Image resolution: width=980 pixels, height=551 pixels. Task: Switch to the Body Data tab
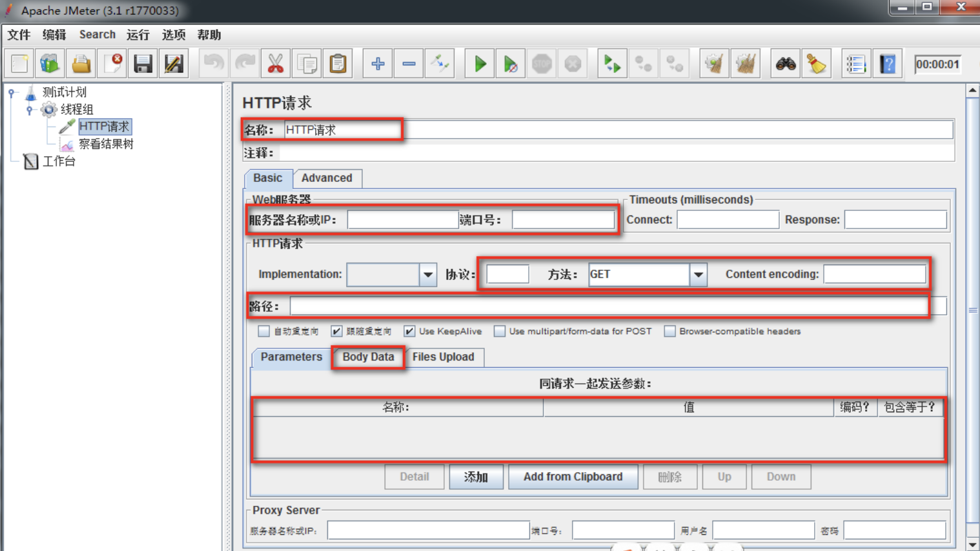click(368, 357)
